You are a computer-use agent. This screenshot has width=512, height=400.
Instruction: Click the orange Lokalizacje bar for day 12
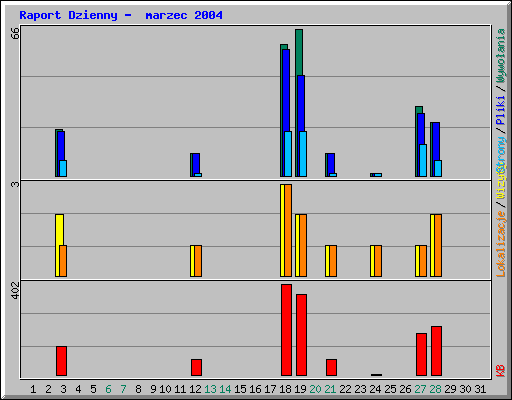(x=198, y=261)
